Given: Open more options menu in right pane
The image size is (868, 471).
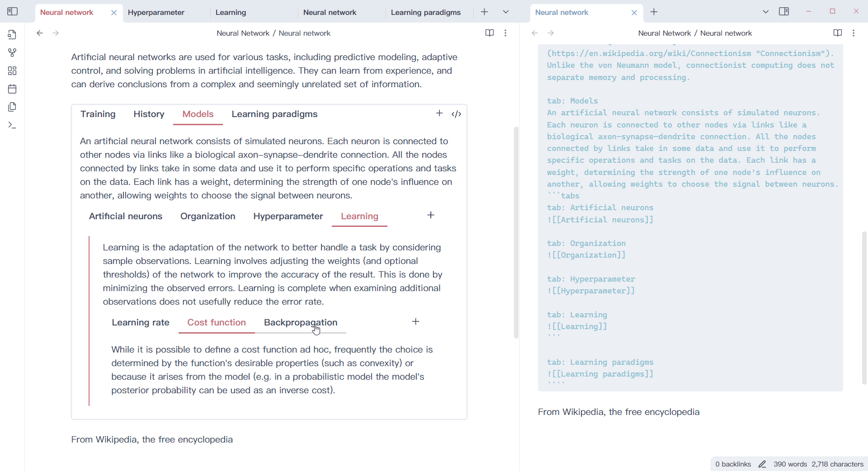Looking at the screenshot, I should coord(854,33).
